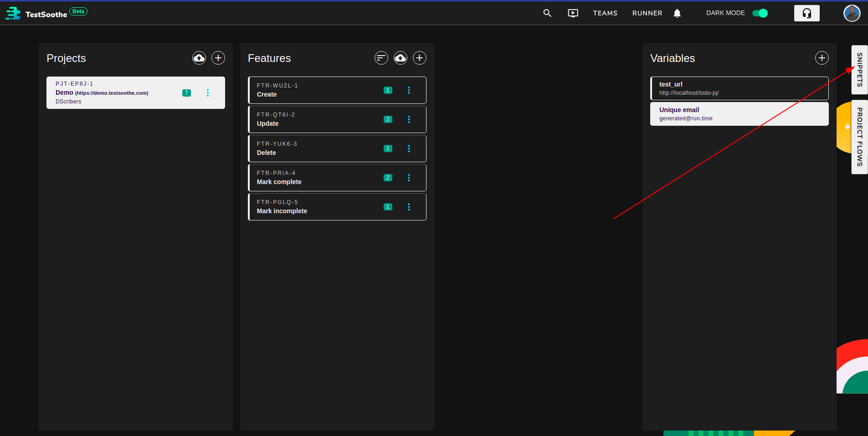The image size is (868, 436).
Task: Click the play screen icon in header
Action: (573, 13)
